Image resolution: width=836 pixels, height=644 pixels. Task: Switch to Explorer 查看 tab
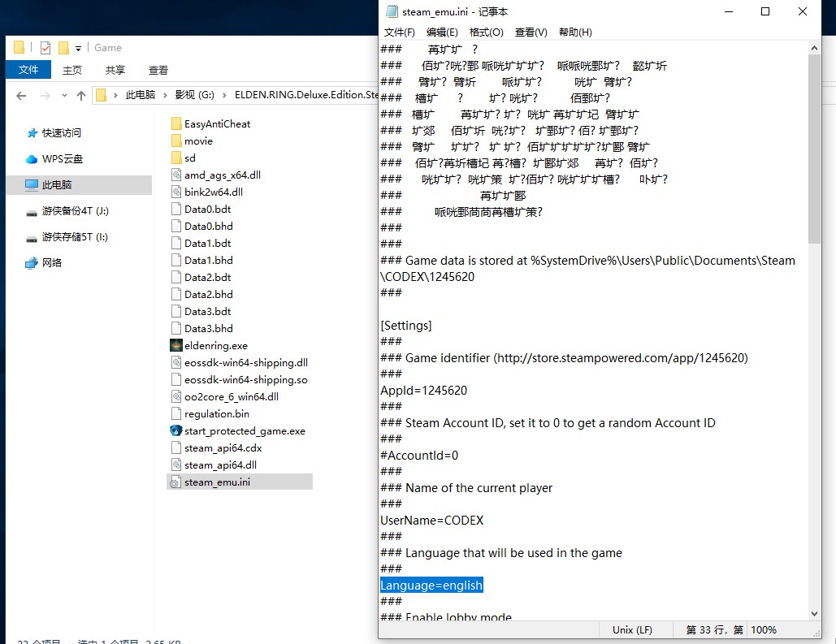point(158,70)
